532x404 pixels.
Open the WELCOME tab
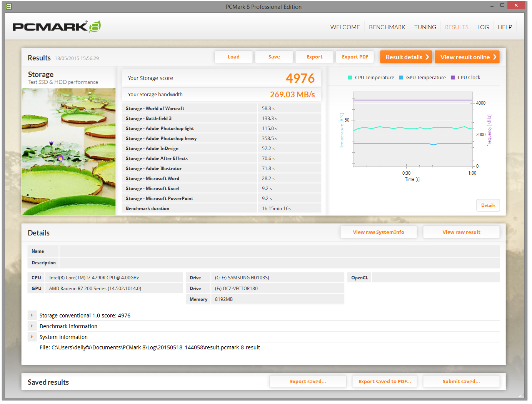click(x=345, y=27)
